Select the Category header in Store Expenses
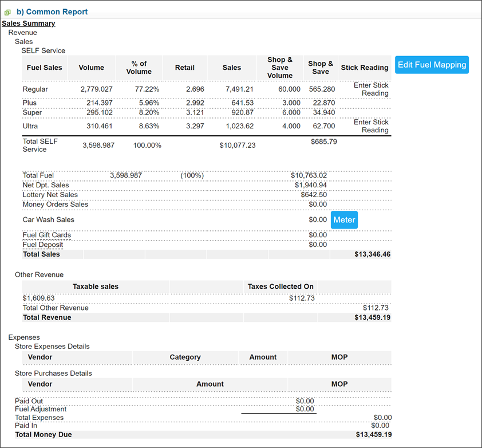 (185, 357)
